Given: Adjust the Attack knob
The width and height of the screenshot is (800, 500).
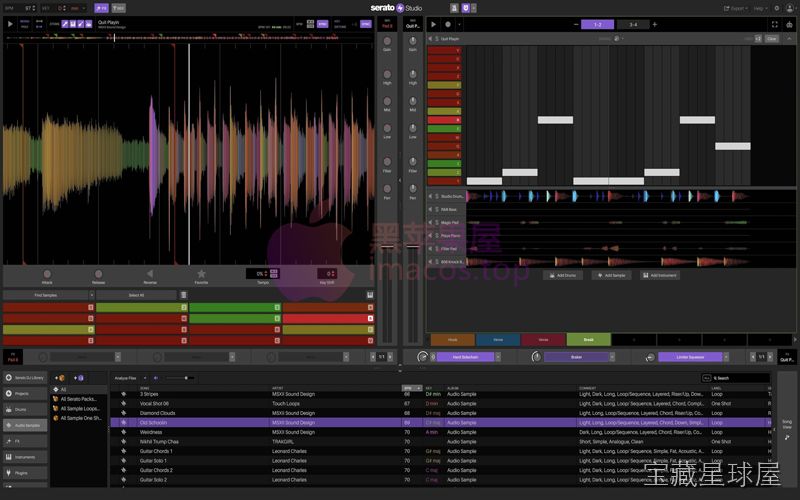Looking at the screenshot, I should coord(47,274).
